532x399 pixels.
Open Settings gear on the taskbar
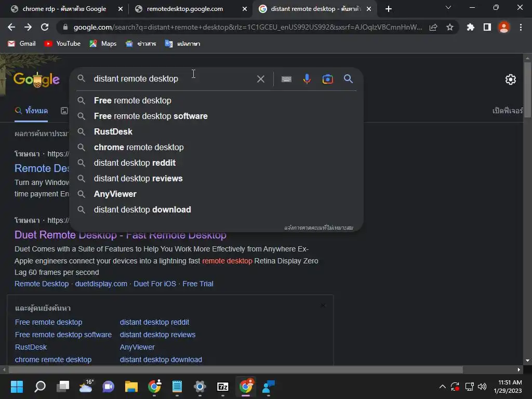pos(200,387)
